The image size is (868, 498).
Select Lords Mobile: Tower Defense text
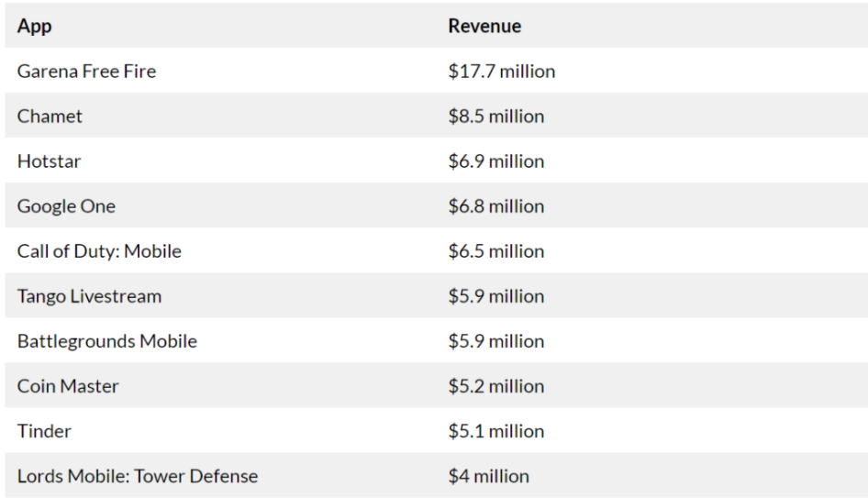tap(138, 475)
